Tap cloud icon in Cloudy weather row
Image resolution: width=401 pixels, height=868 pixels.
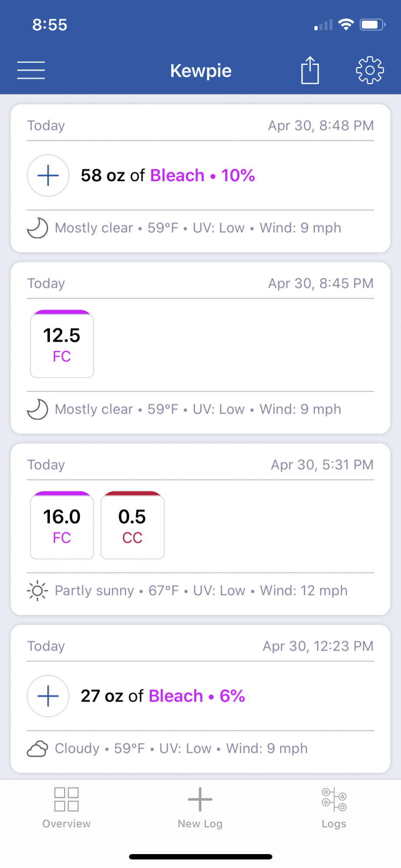(x=37, y=748)
